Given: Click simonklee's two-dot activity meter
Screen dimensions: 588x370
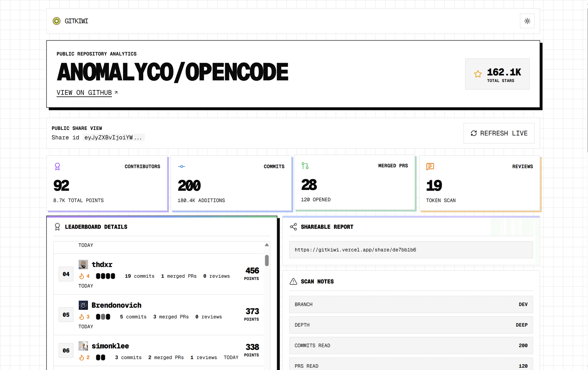Looking at the screenshot, I should 100,358.
